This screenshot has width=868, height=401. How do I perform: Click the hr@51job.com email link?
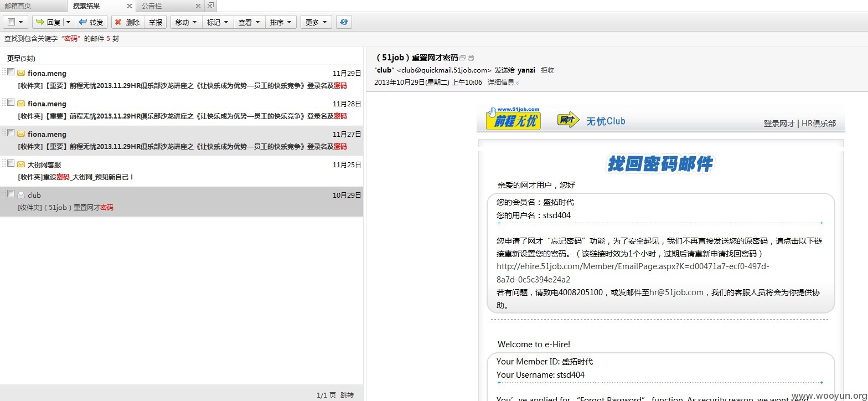[x=676, y=292]
